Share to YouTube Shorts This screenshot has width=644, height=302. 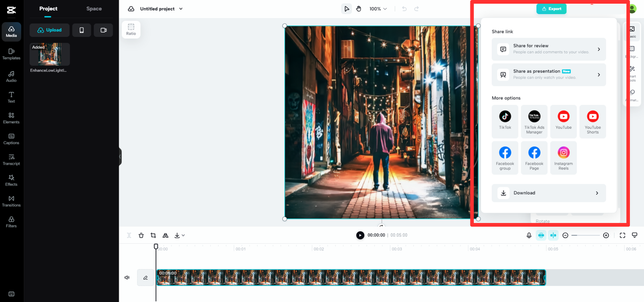pyautogui.click(x=593, y=121)
